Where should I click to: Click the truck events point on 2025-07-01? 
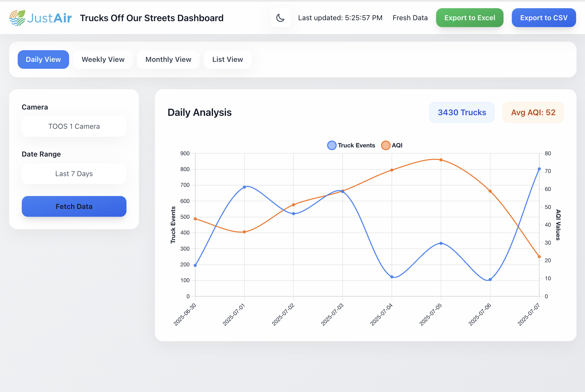click(x=244, y=187)
